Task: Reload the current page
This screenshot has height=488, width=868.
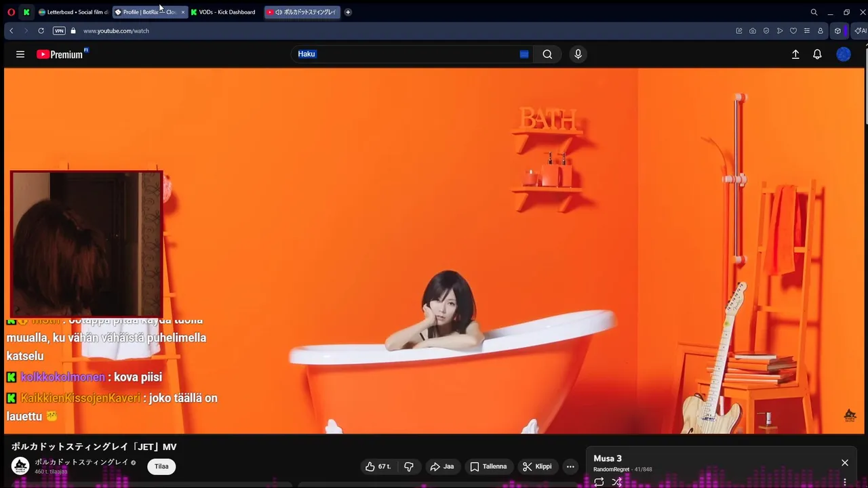Action: click(x=41, y=30)
